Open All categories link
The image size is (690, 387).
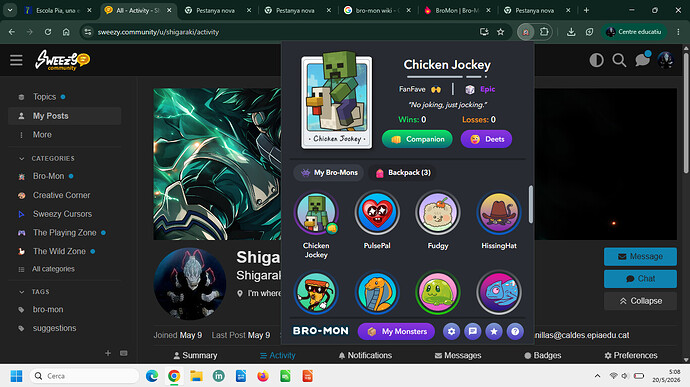pos(53,269)
